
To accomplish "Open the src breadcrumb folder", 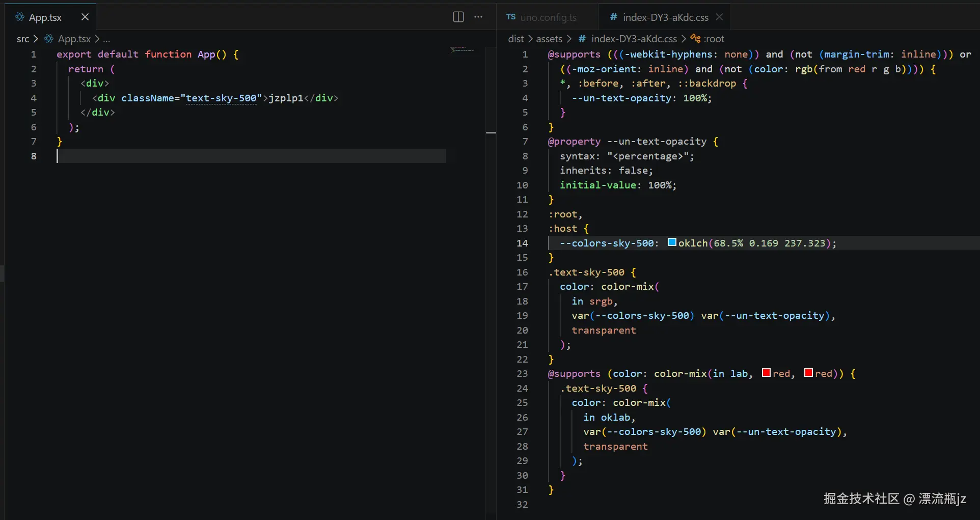I will [x=23, y=39].
